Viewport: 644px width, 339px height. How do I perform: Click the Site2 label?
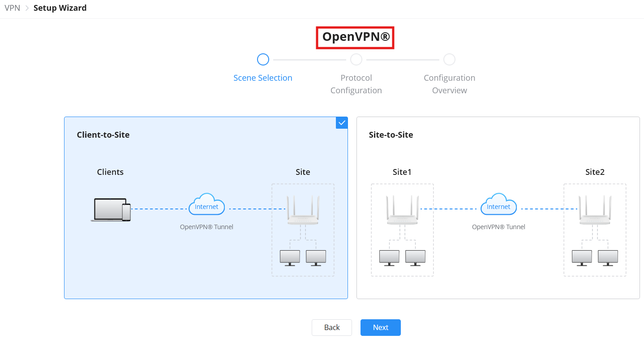[595, 172]
